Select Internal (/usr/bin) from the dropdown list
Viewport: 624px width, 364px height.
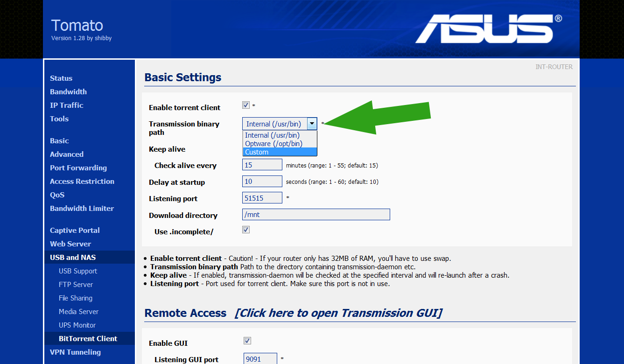coord(280,135)
